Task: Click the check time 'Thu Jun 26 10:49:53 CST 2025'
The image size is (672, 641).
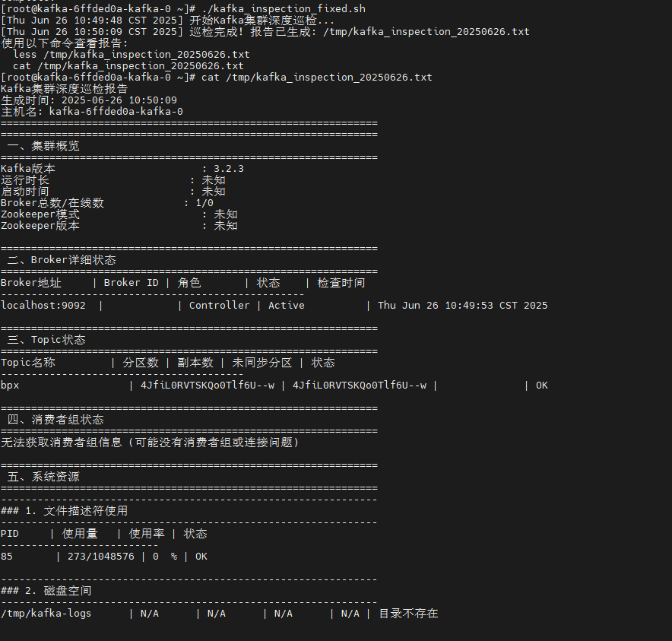Action: (x=462, y=305)
